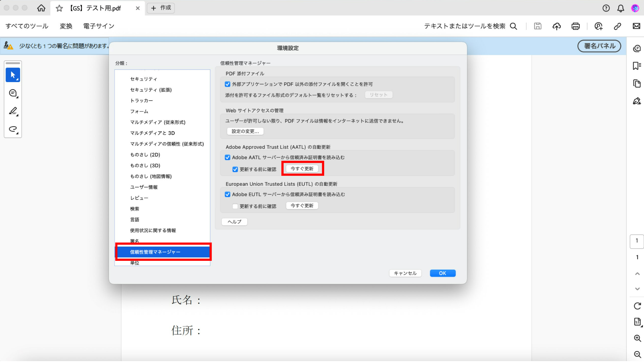
Task: Disable opening non-PDF attachments in external apps
Action: (x=228, y=84)
